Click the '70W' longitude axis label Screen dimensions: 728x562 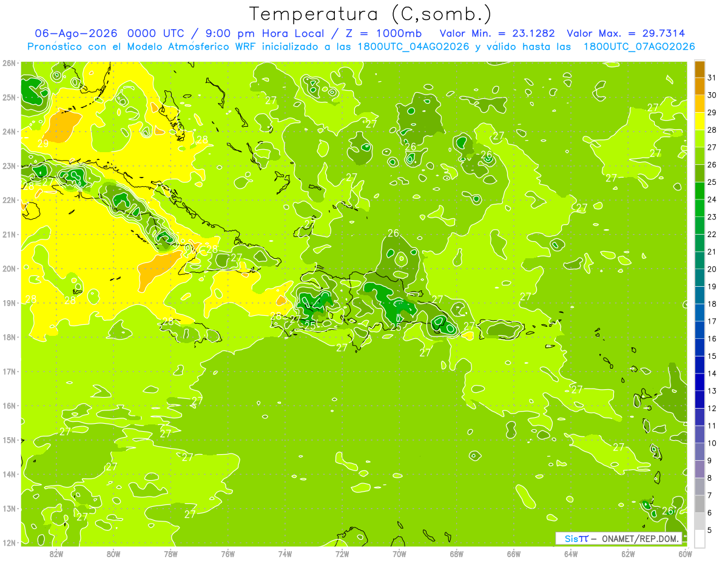(x=399, y=554)
